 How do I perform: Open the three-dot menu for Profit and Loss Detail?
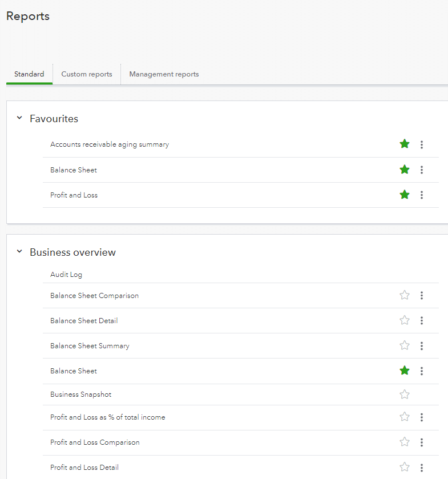pos(422,467)
